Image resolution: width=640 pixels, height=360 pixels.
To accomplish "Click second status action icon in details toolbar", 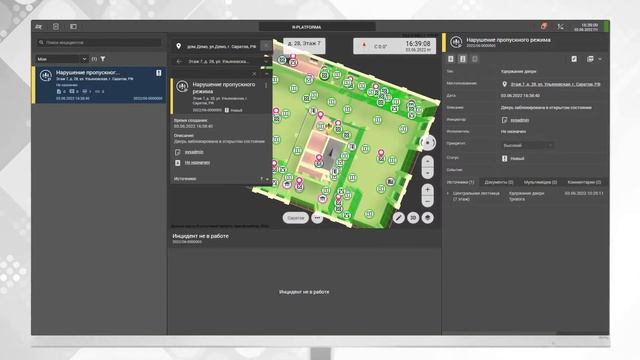I will pyautogui.click(x=462, y=59).
